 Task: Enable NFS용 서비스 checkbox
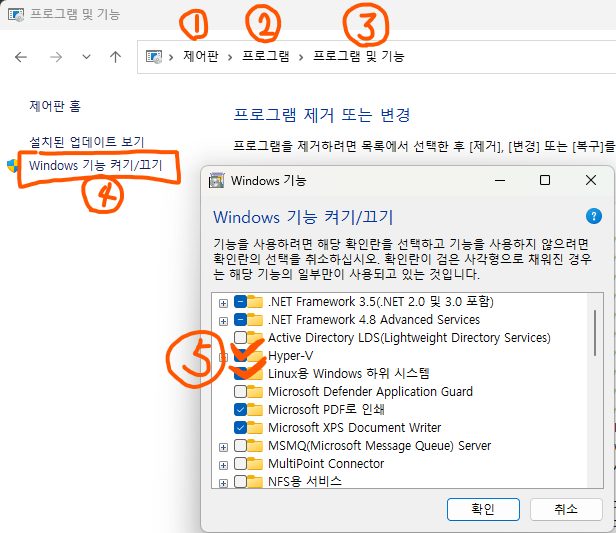click(x=240, y=481)
